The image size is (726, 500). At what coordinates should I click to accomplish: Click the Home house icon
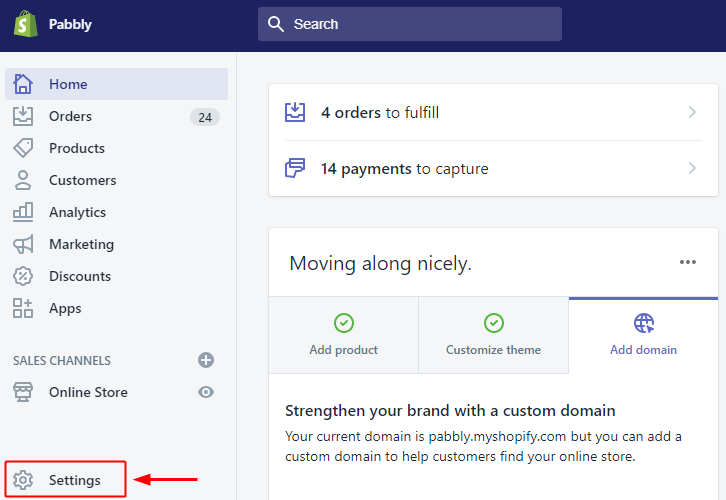point(23,84)
